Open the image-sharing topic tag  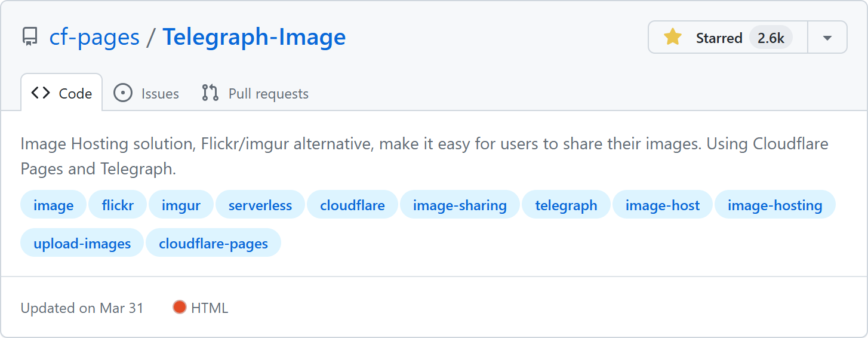(460, 205)
